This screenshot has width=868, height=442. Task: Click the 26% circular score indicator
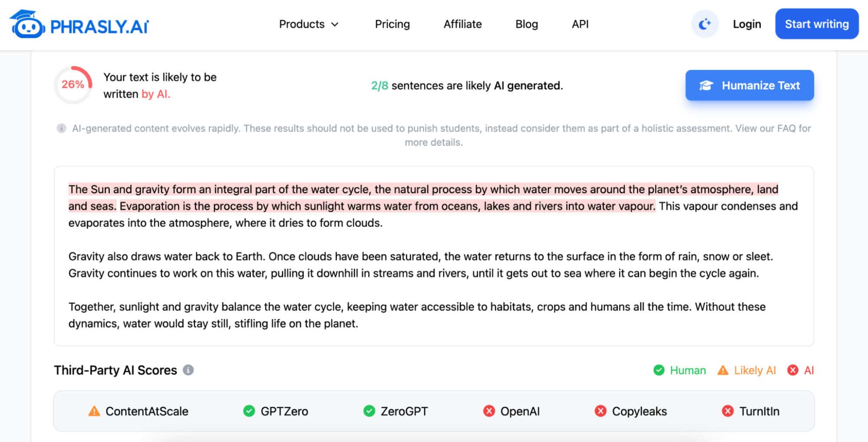[73, 84]
